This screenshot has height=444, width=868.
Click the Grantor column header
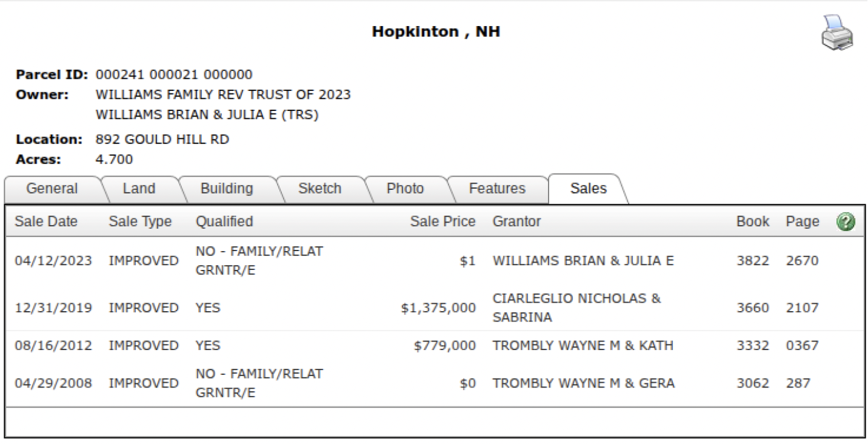point(516,221)
